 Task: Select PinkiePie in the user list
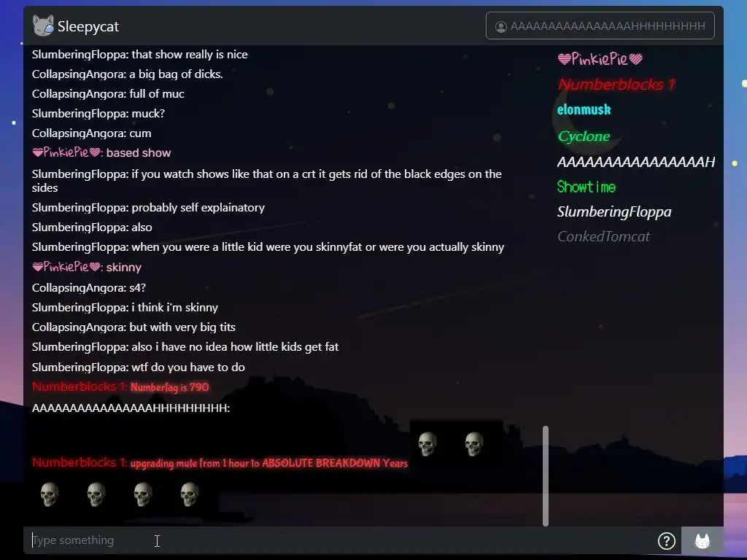600,59
